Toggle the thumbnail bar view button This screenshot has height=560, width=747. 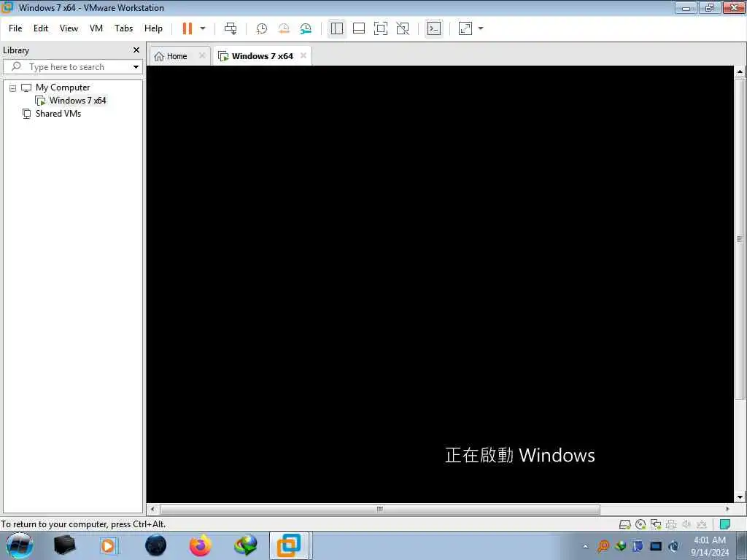[x=359, y=28]
